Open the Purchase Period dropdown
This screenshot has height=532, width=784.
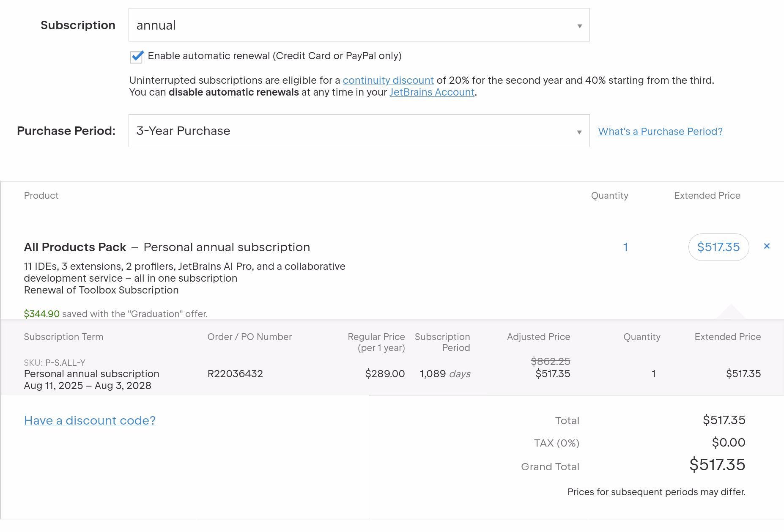point(359,131)
